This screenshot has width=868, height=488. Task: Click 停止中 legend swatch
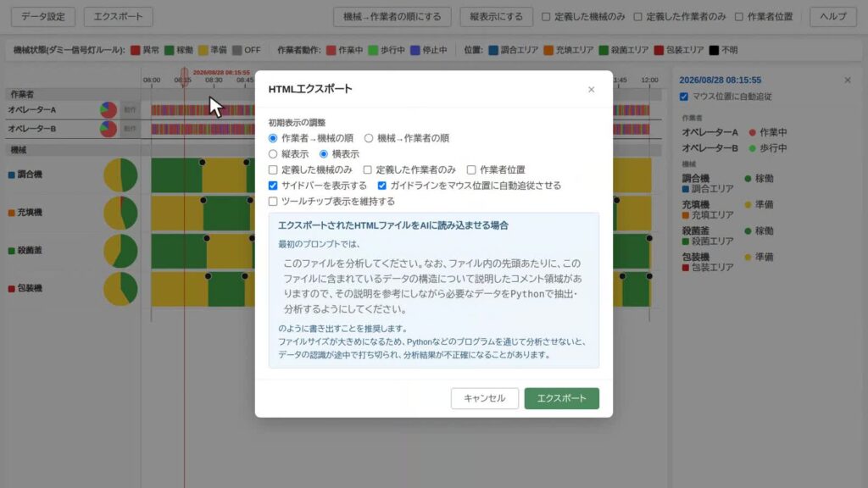coord(415,50)
